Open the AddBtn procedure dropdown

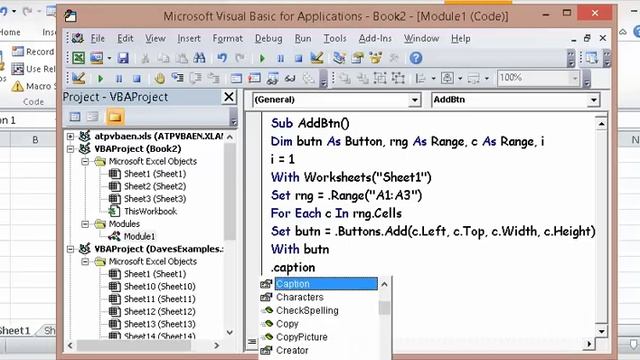pyautogui.click(x=593, y=100)
